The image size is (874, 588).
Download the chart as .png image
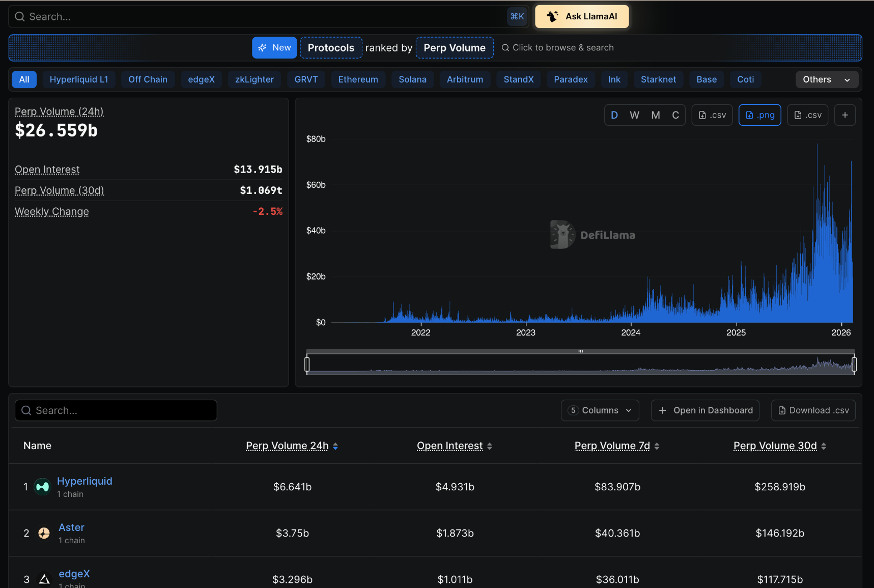(x=759, y=115)
